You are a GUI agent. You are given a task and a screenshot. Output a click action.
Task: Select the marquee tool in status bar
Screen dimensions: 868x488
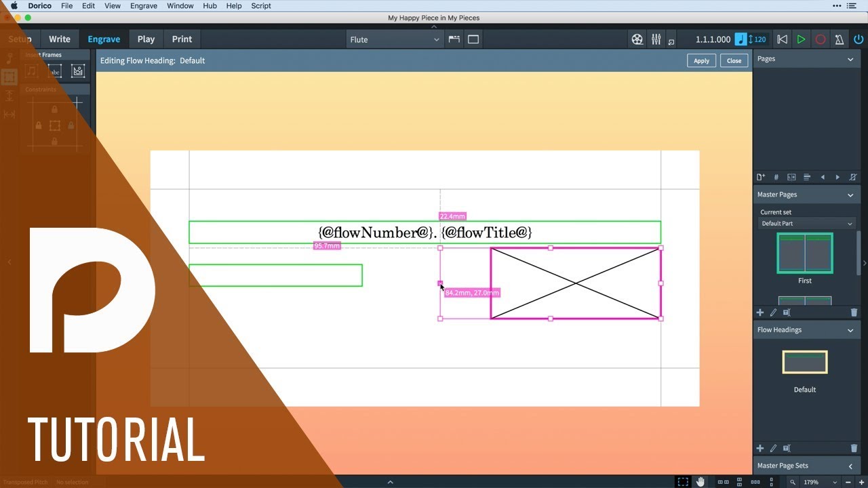[x=683, y=482]
